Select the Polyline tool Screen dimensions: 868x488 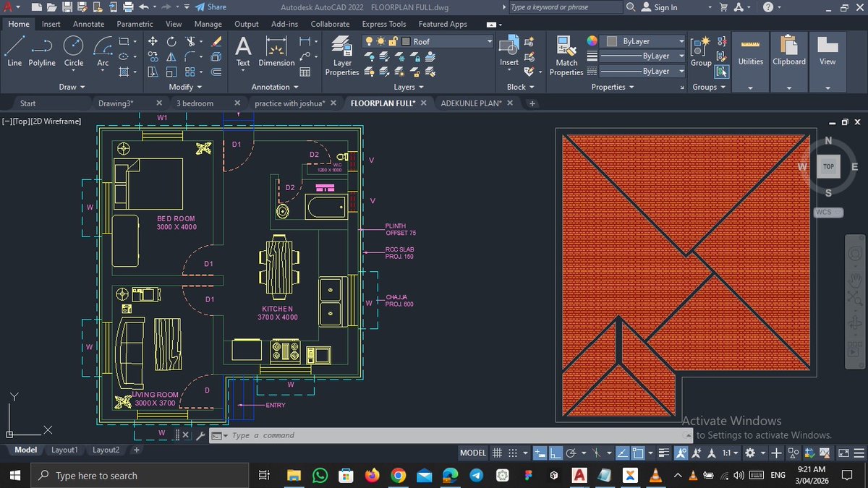(x=42, y=51)
